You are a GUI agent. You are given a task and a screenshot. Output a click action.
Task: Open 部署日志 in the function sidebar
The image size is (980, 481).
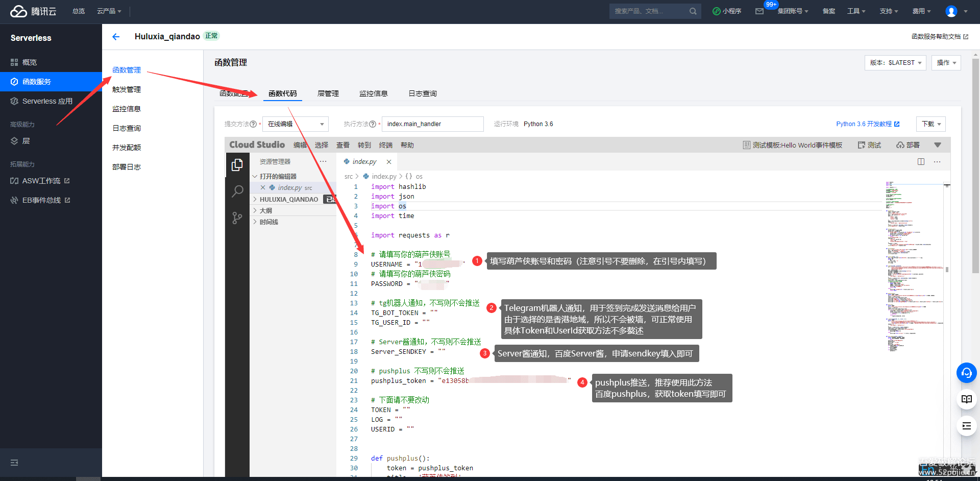tap(127, 167)
